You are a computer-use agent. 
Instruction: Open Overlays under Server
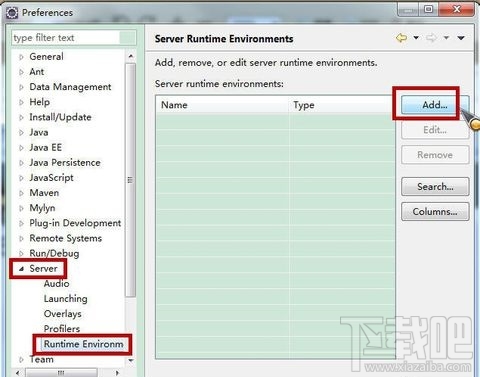click(x=63, y=314)
